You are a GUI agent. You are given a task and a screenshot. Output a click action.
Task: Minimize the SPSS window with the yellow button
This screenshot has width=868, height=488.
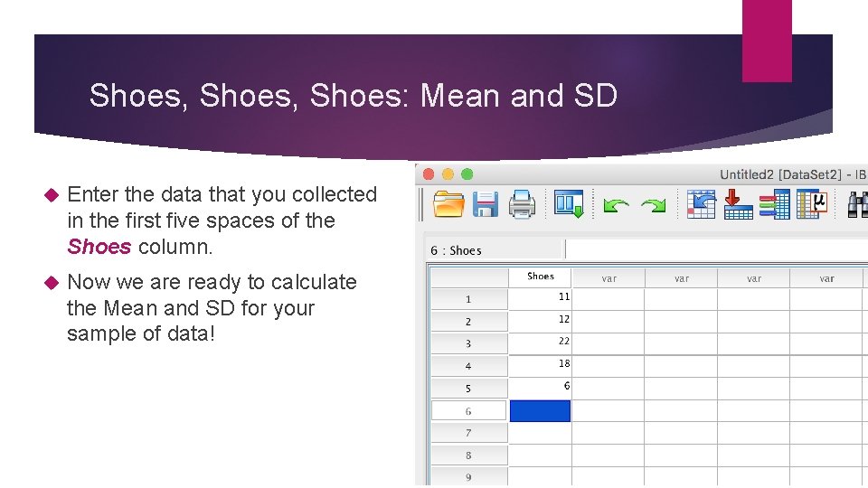(448, 174)
